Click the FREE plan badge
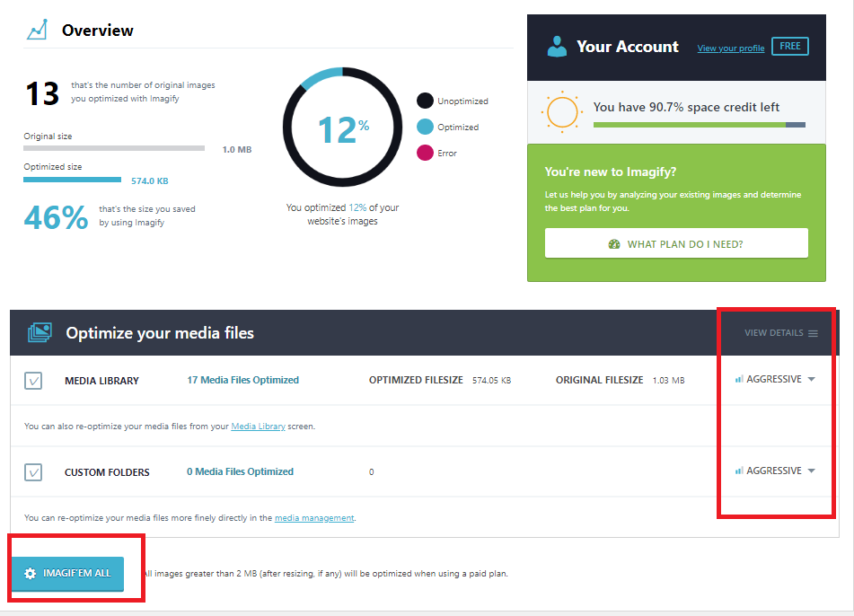Image resolution: width=854 pixels, height=616 pixels. pos(789,47)
